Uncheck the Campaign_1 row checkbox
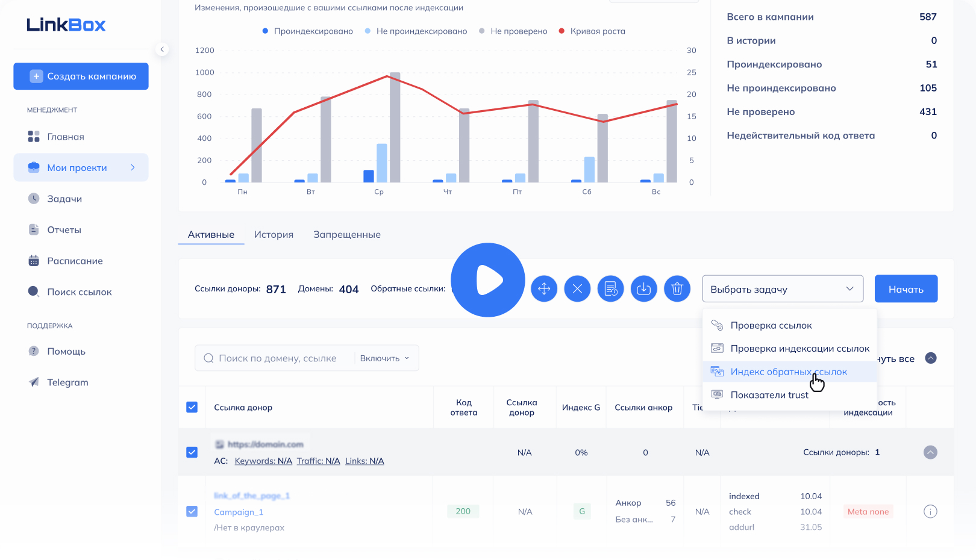This screenshot has width=976, height=560. (192, 512)
